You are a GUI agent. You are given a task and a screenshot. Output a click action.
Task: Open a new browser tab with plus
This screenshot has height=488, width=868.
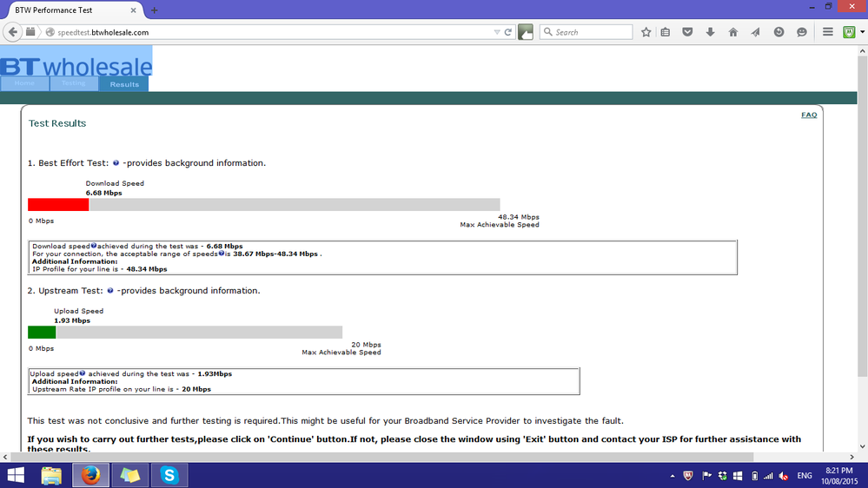point(155,10)
